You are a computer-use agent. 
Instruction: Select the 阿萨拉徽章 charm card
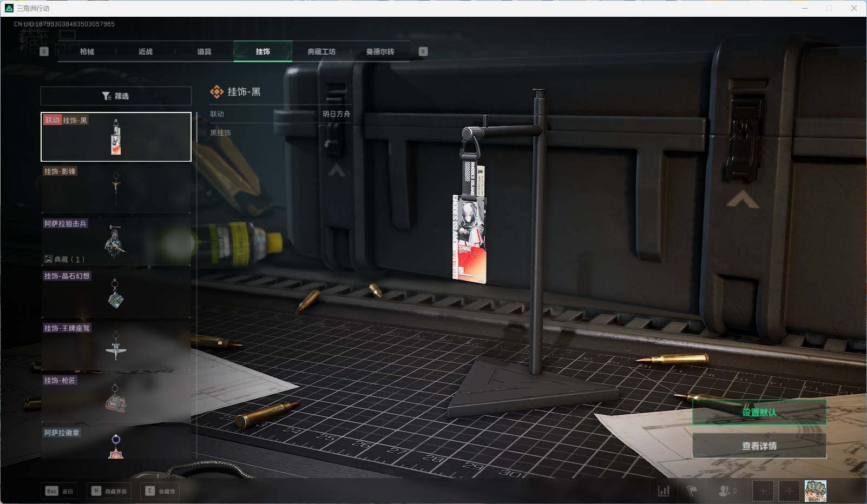(x=116, y=443)
